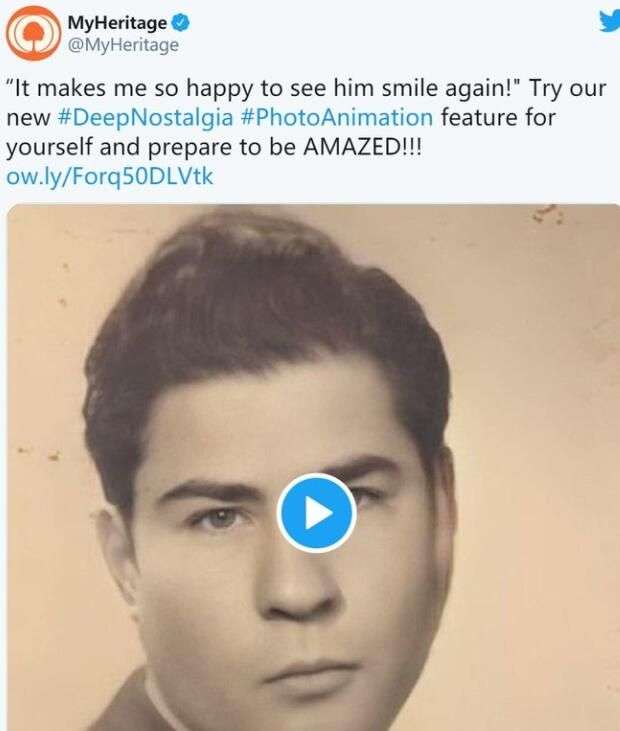Click the phrase "Try our" in the tweet

point(571,88)
